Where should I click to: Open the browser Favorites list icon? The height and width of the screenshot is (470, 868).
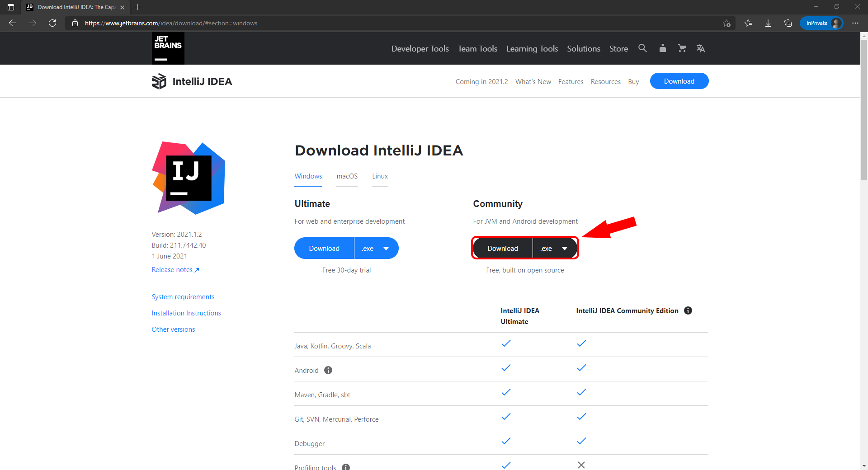[x=748, y=23]
